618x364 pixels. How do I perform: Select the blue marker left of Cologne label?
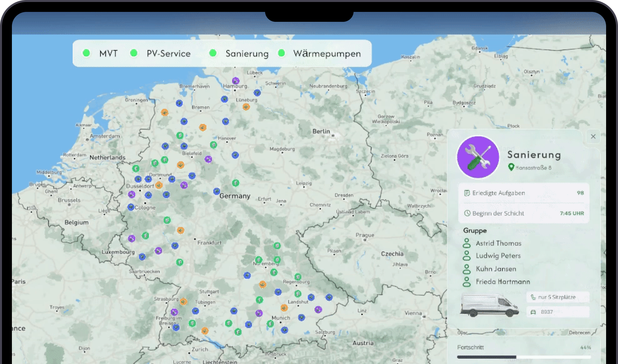[131, 207]
